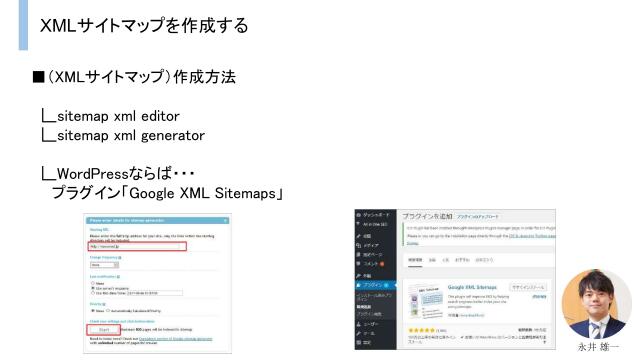Viewport: 640px width, 360px height.
Task: Open the Users icon in WordPress sidebar
Action: pos(358,324)
